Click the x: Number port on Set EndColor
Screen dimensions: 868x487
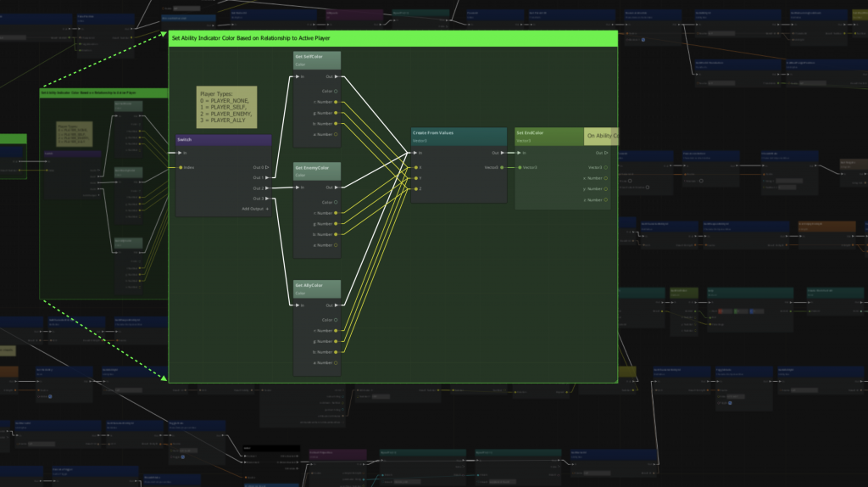pos(605,178)
